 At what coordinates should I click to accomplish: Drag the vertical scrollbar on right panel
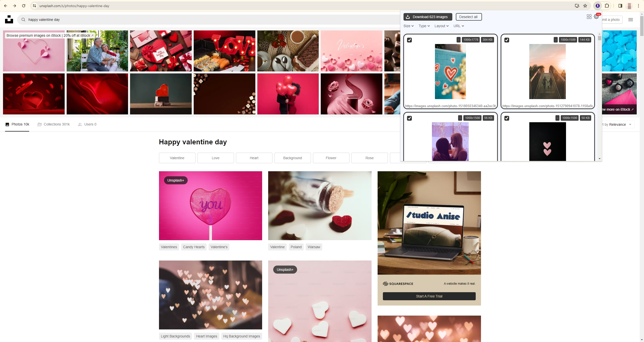pos(599,40)
